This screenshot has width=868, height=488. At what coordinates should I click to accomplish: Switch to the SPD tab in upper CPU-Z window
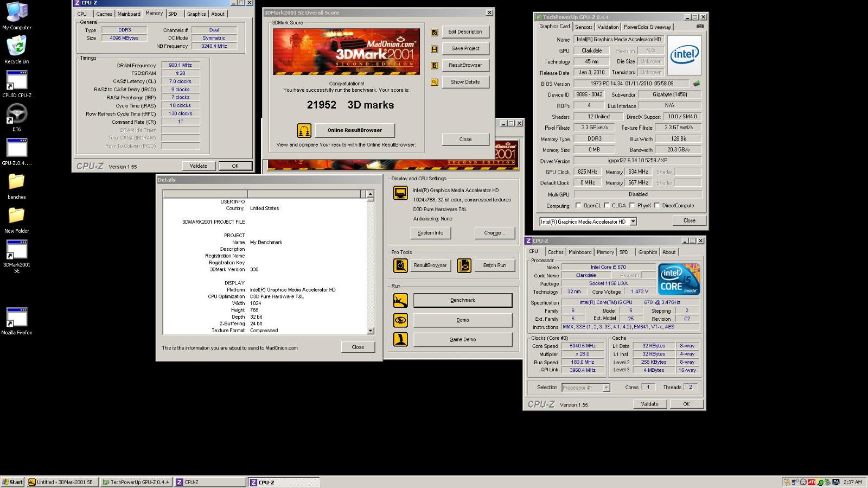(x=173, y=14)
